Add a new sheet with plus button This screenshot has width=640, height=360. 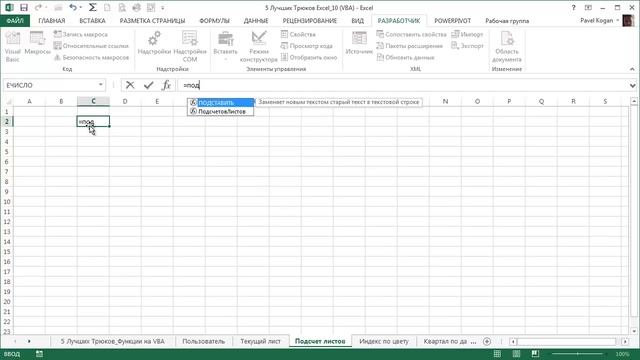(487, 341)
